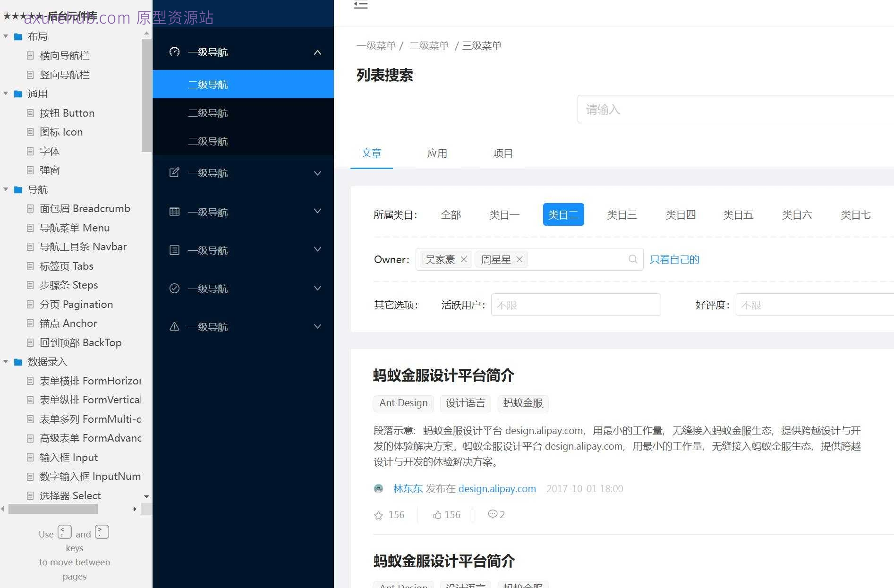Collapse the 布局 folder in left tree

tap(6, 36)
